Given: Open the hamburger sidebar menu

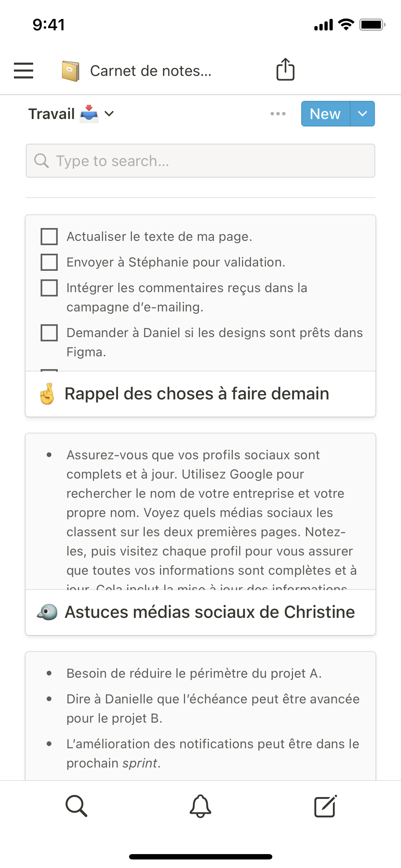Looking at the screenshot, I should [24, 71].
